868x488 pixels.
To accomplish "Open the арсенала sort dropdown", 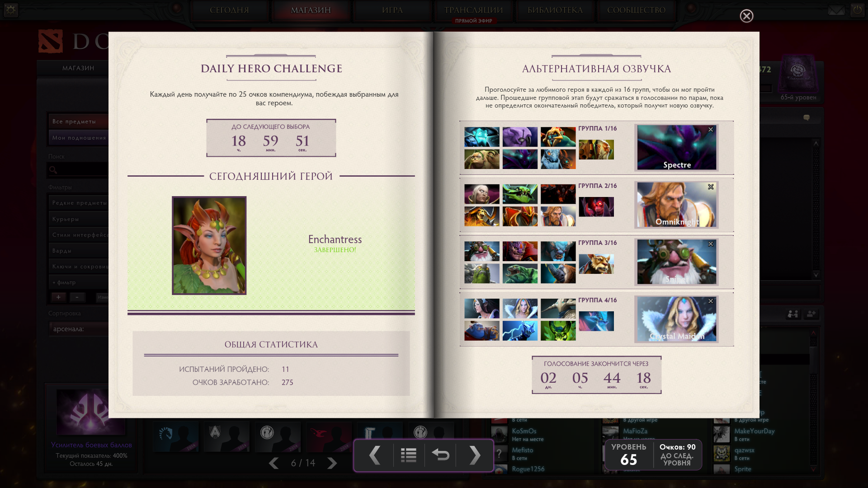I will [79, 328].
